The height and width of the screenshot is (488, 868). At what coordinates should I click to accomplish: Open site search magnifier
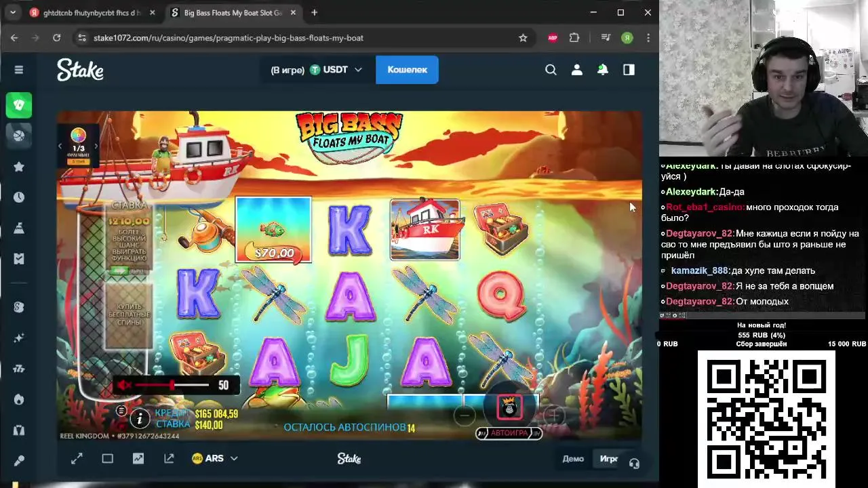click(551, 70)
